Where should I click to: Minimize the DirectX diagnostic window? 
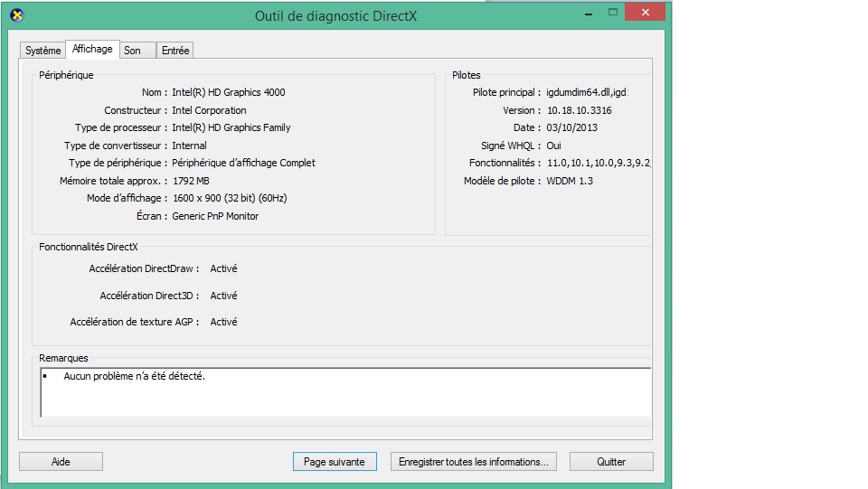(589, 13)
